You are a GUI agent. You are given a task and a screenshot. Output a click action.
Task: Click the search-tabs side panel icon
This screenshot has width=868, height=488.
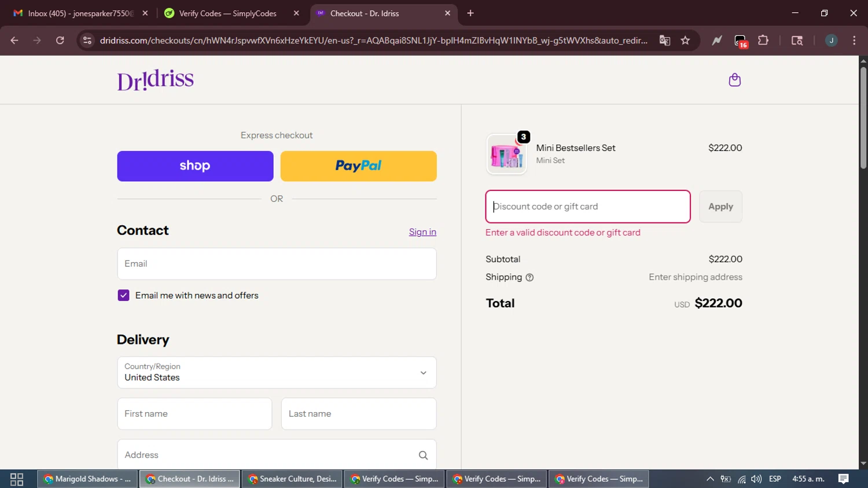click(797, 41)
